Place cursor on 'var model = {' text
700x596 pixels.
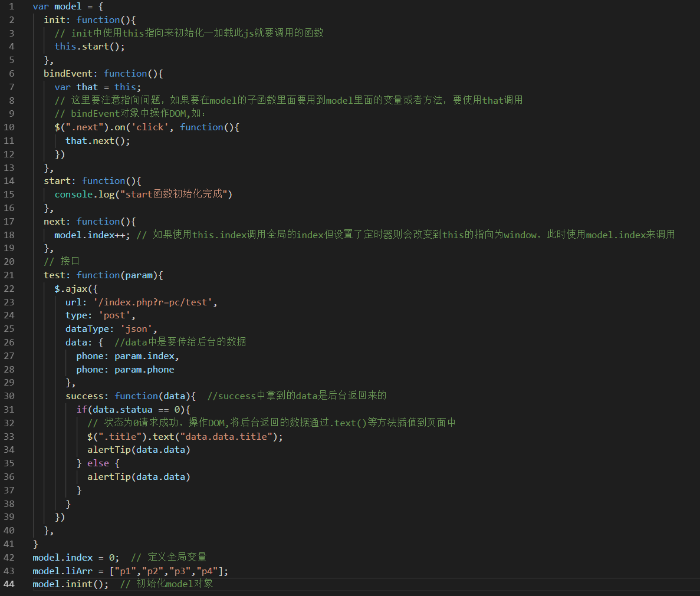point(68,6)
